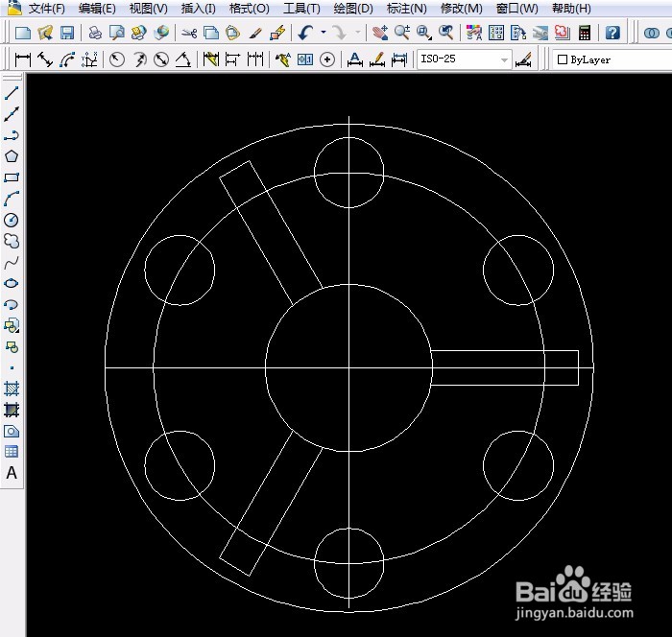Open the 标注(N) menu
This screenshot has width=672, height=637.
click(406, 9)
